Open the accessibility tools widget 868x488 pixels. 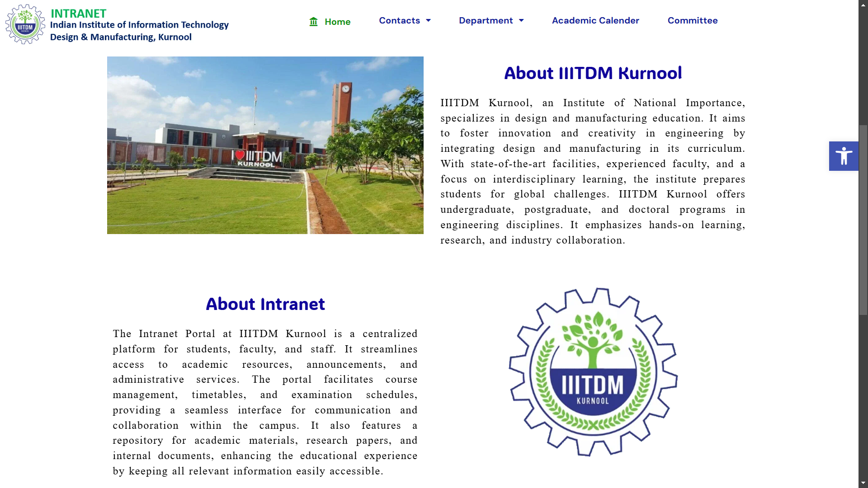(843, 156)
